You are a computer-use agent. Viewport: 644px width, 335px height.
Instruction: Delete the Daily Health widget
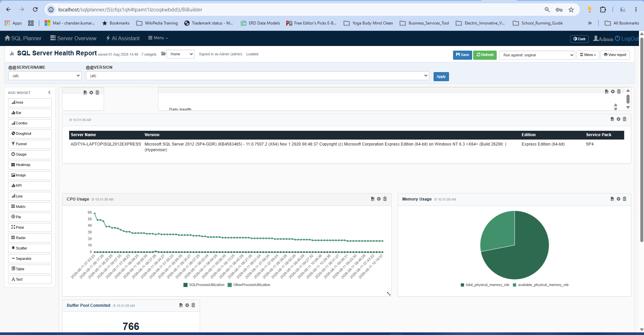coord(619,92)
